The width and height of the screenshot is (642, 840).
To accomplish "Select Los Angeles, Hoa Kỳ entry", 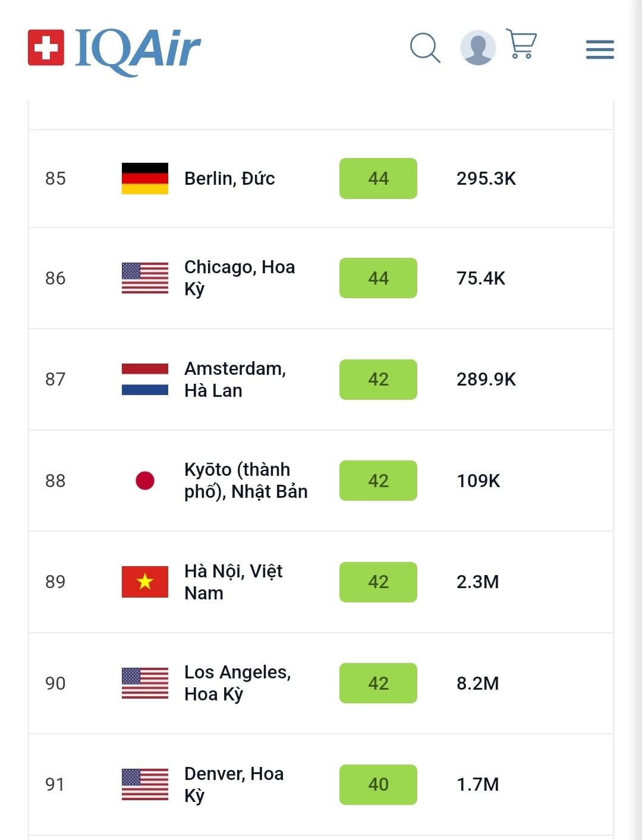I will click(x=237, y=683).
